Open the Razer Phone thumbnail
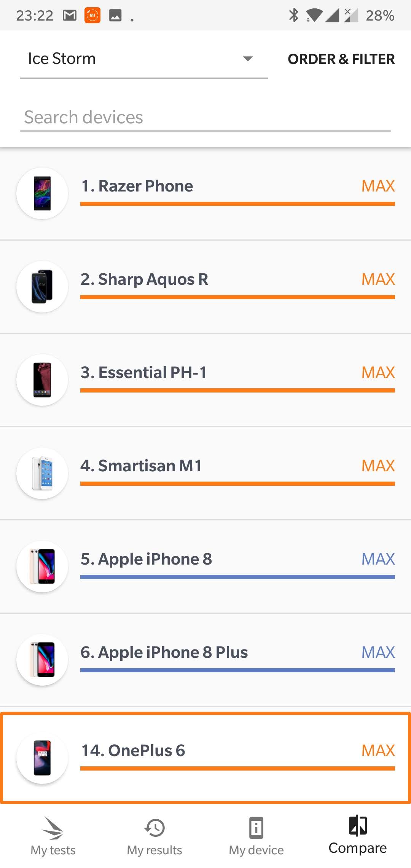This screenshot has width=411, height=868. pos(42,193)
